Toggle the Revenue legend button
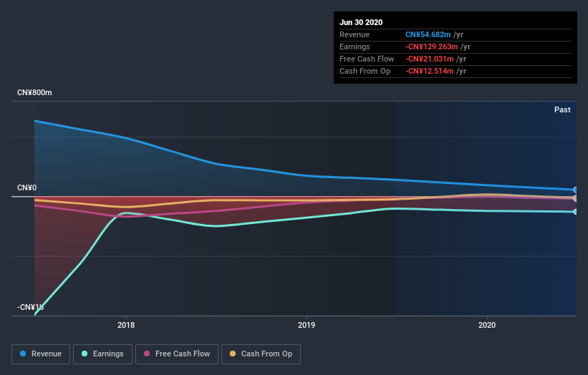 pyautogui.click(x=41, y=354)
